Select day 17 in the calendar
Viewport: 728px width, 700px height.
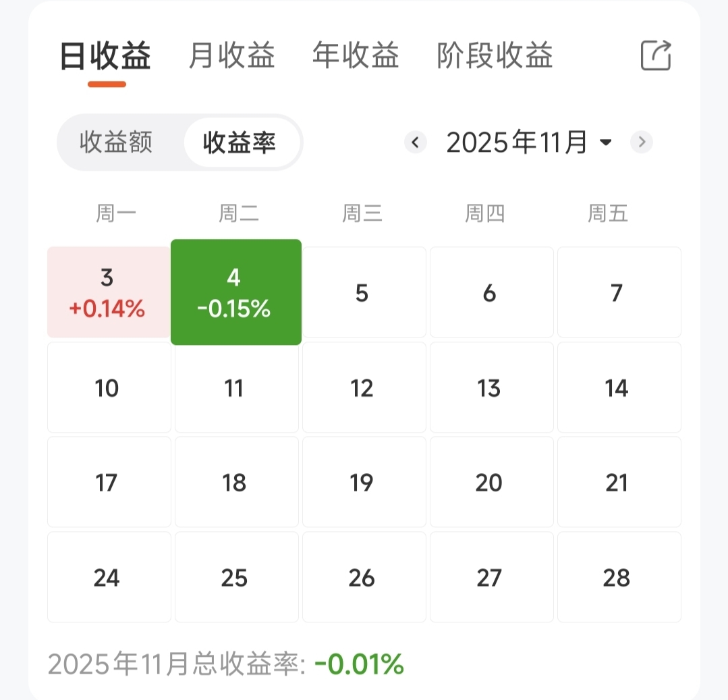tap(108, 482)
